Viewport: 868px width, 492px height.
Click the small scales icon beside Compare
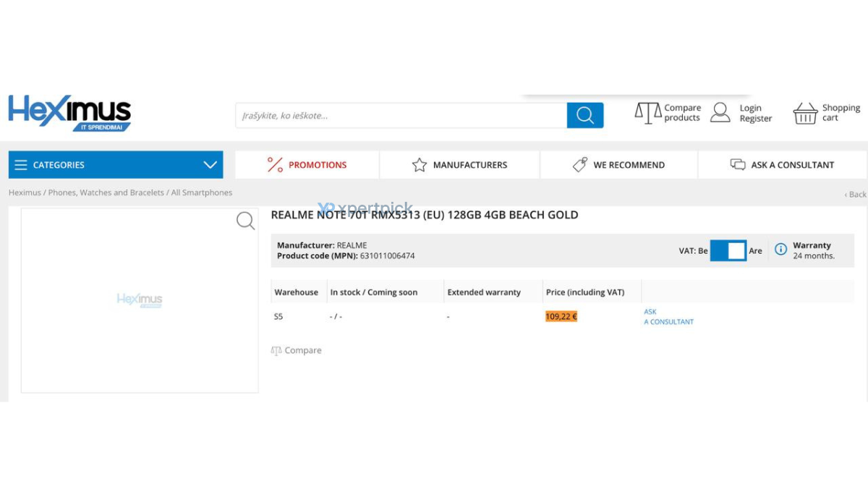coord(276,350)
